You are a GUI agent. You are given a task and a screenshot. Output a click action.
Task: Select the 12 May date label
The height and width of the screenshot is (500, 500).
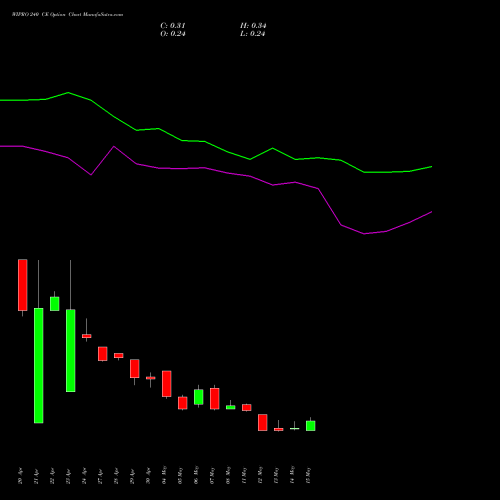tap(261, 475)
